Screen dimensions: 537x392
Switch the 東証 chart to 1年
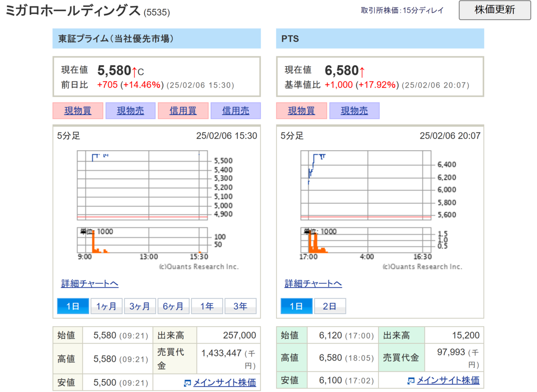click(x=207, y=306)
